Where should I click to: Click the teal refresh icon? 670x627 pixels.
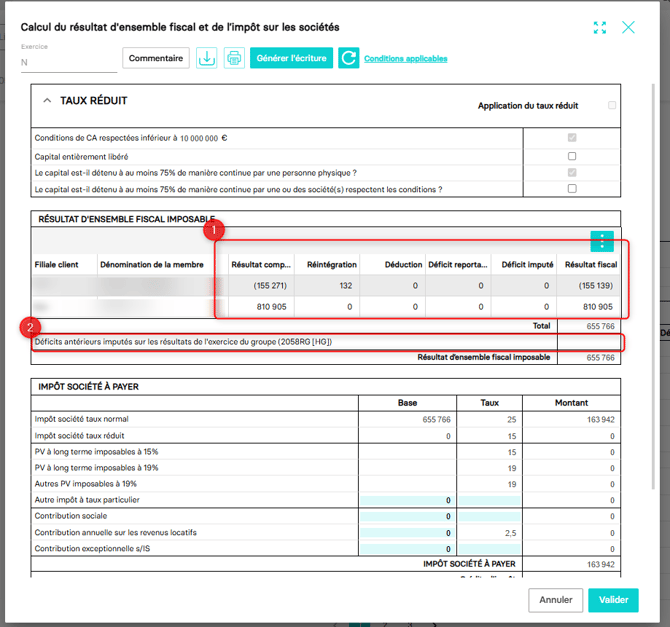348,58
